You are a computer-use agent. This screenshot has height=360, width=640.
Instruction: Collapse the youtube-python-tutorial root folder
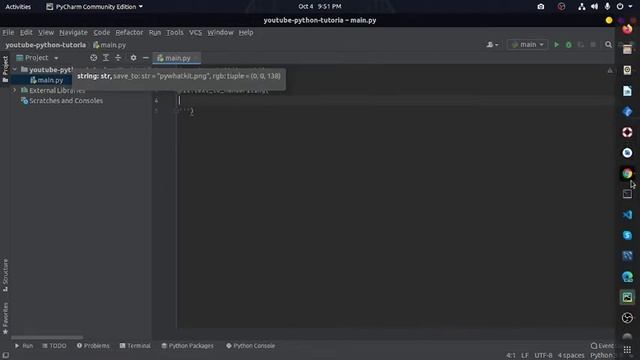click(15, 70)
